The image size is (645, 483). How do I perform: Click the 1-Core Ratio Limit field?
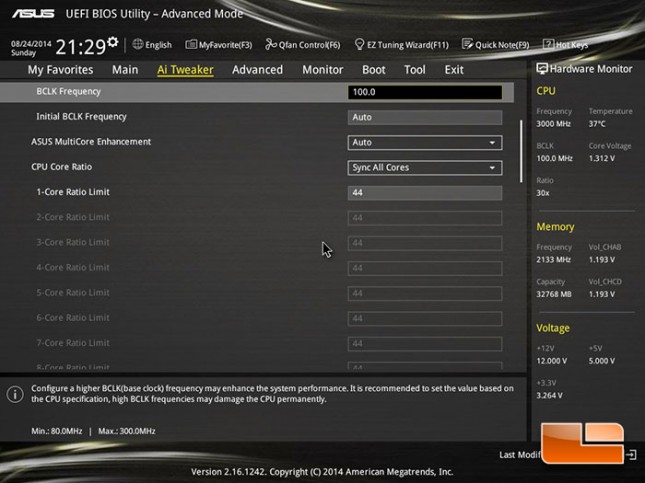point(425,193)
